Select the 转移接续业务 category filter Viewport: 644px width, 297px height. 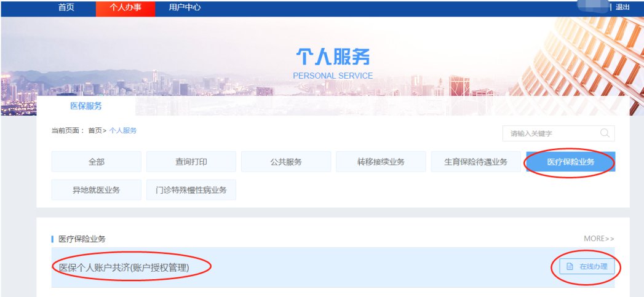(x=381, y=162)
